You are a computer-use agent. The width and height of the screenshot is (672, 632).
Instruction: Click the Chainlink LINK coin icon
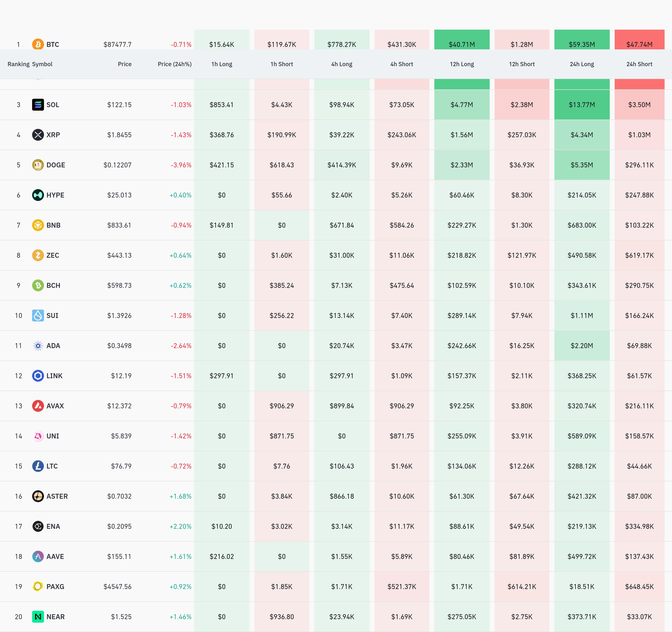pyautogui.click(x=38, y=375)
